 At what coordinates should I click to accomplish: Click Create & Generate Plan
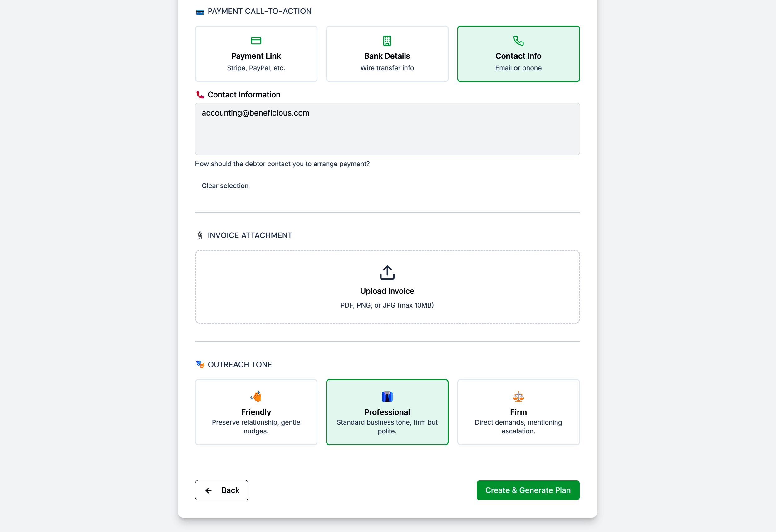coord(528,490)
